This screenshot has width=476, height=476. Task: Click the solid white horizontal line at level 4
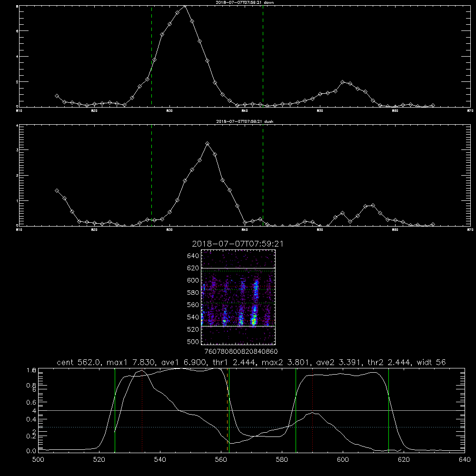click(251, 410)
